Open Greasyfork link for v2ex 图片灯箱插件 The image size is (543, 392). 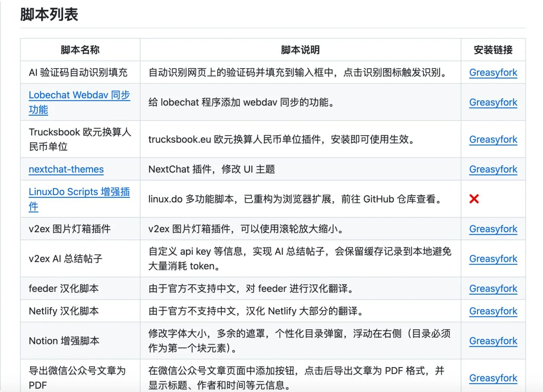point(493,229)
